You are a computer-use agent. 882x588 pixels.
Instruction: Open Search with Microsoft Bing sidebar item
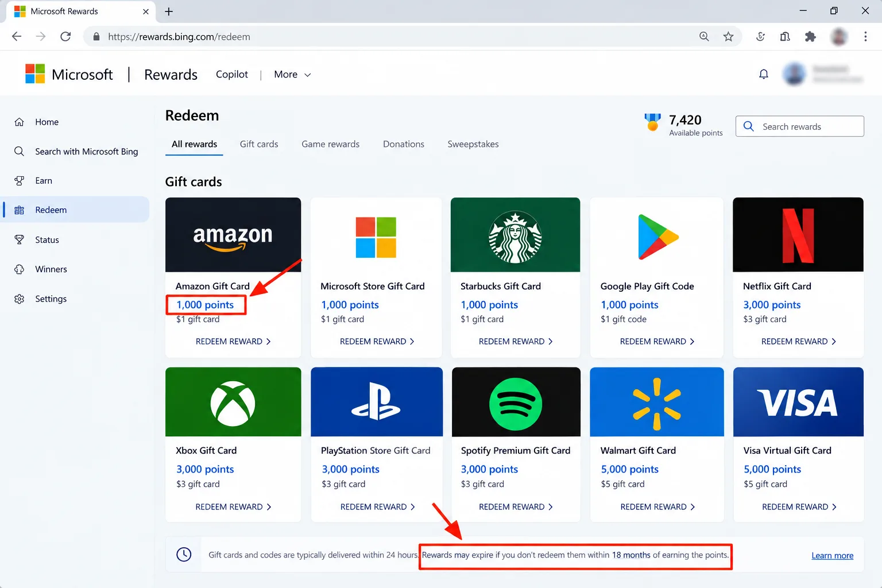pyautogui.click(x=76, y=151)
